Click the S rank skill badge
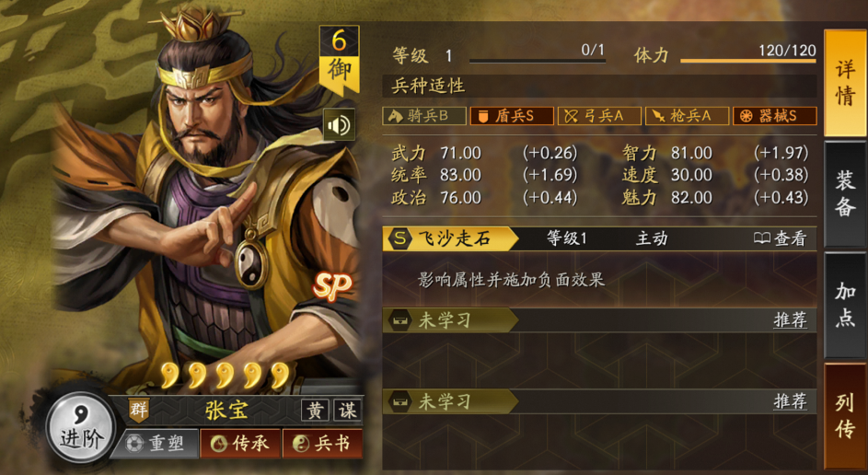This screenshot has height=475, width=868. [399, 238]
